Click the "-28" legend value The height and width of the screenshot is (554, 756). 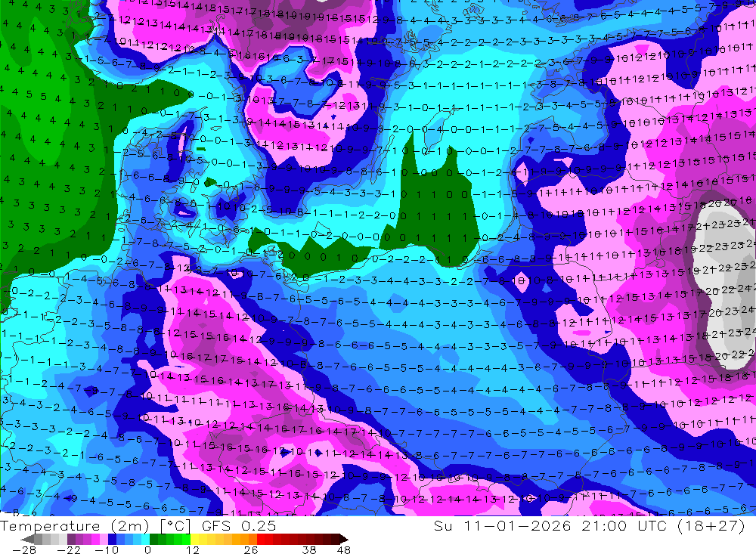point(24,550)
